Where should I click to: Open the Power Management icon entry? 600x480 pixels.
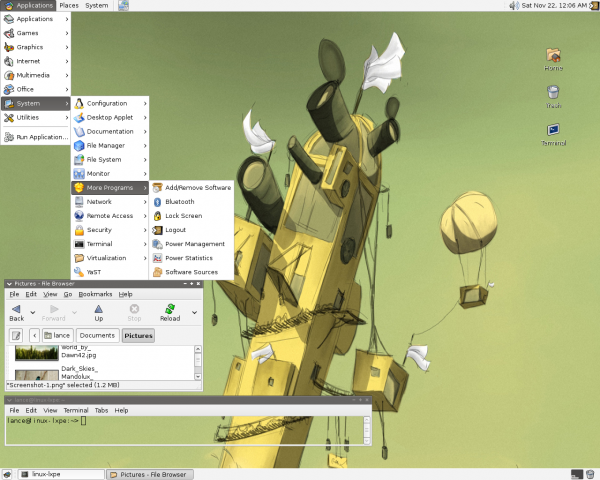click(157, 244)
